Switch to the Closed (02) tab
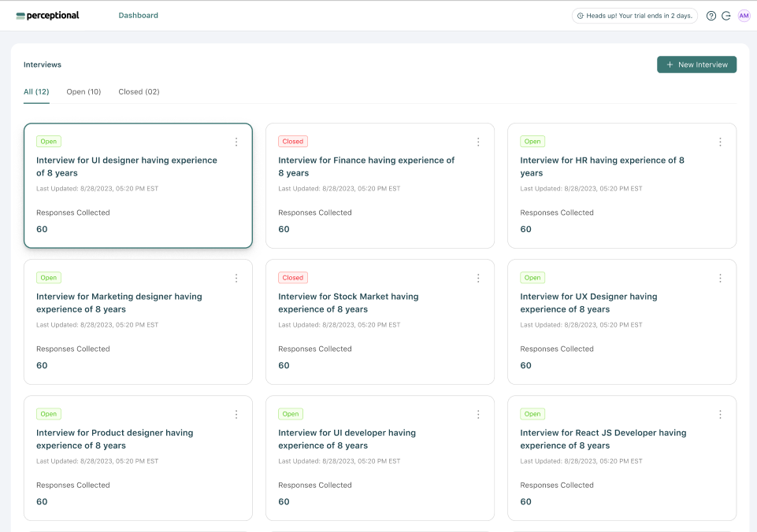The width and height of the screenshot is (757, 532). pos(138,91)
